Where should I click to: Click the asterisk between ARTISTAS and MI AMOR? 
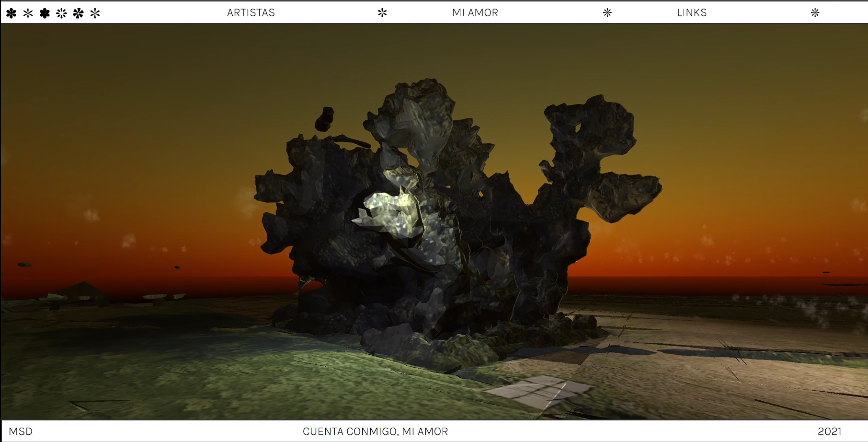point(382,13)
